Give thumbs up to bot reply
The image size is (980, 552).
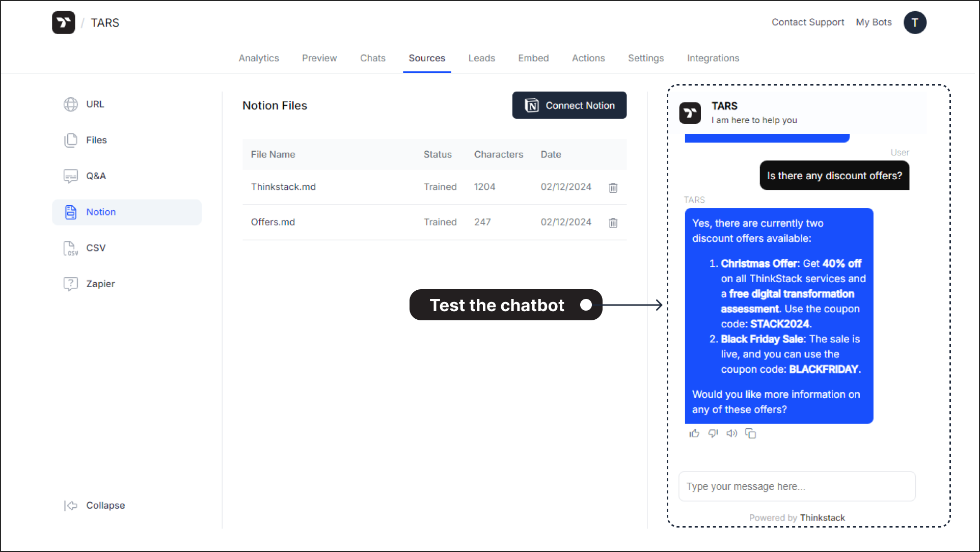coord(694,433)
